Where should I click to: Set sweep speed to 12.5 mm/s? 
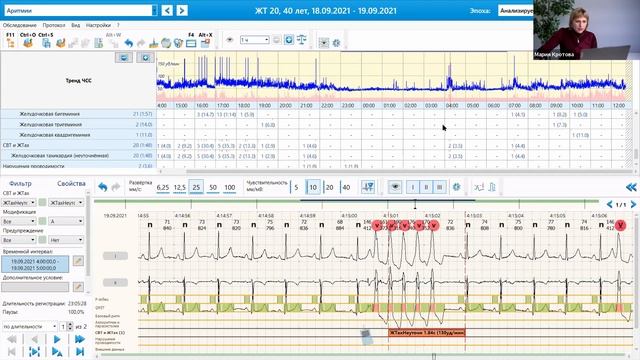pos(180,188)
